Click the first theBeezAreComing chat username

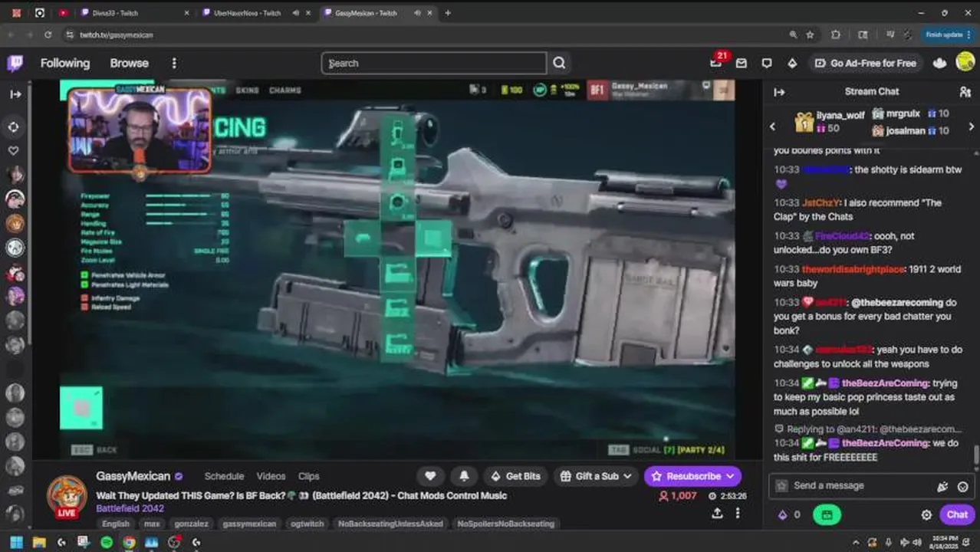tap(885, 383)
